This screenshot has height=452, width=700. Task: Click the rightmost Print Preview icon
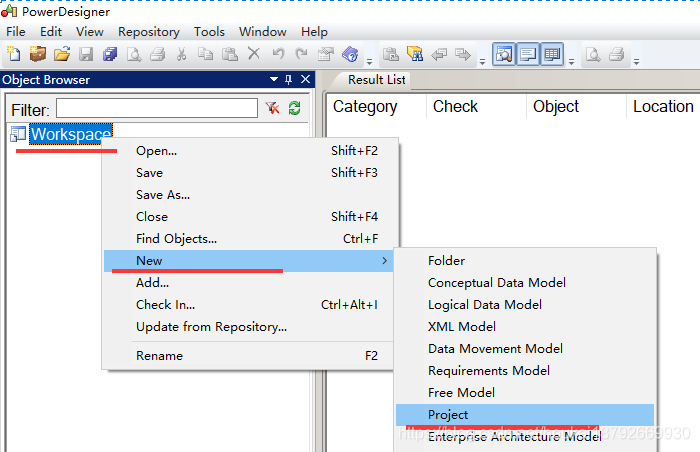593,54
